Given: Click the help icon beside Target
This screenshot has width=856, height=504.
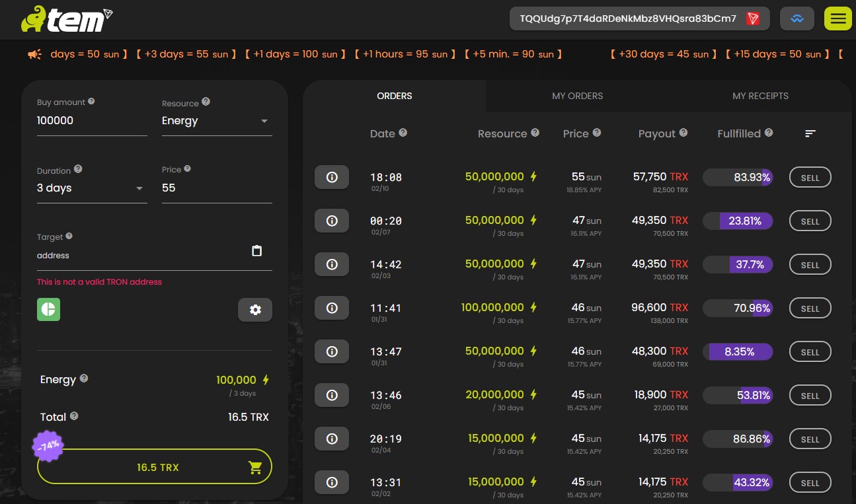Looking at the screenshot, I should tap(69, 236).
